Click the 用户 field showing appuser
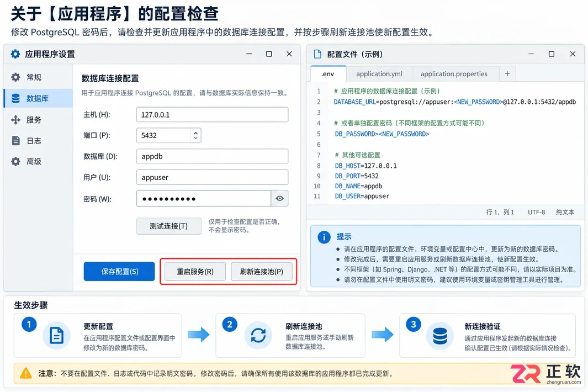Image resolution: width=588 pixels, height=392 pixels. (x=212, y=177)
